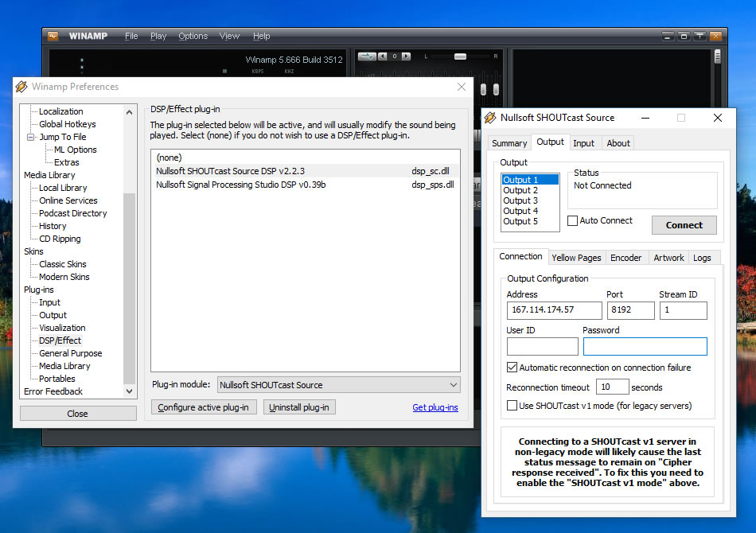Screen dimensions: 756x533
Task: Select Output 5 in the output list
Action: click(530, 222)
